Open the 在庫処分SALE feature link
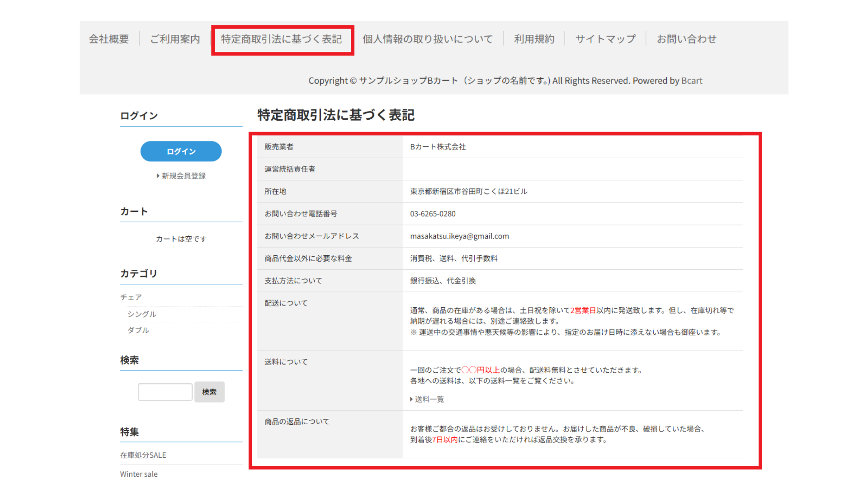868x488 pixels. click(x=143, y=455)
